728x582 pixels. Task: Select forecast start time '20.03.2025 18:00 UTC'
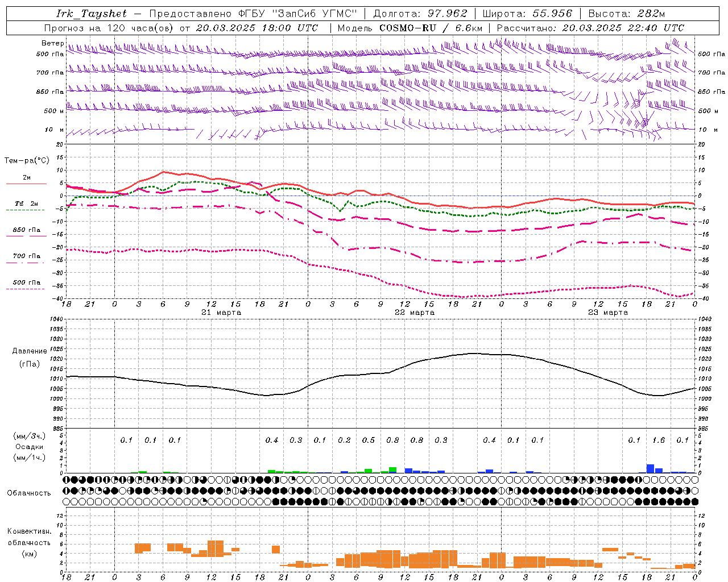point(257,28)
